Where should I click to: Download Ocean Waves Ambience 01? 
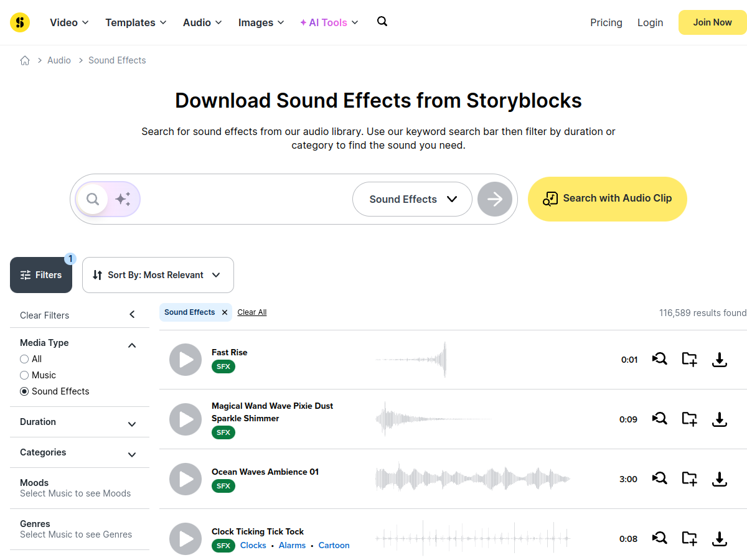[720, 479]
